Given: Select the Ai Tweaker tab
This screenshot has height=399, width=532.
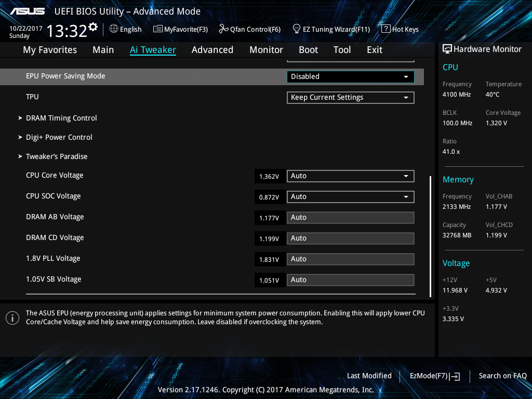Looking at the screenshot, I should pyautogui.click(x=153, y=50).
